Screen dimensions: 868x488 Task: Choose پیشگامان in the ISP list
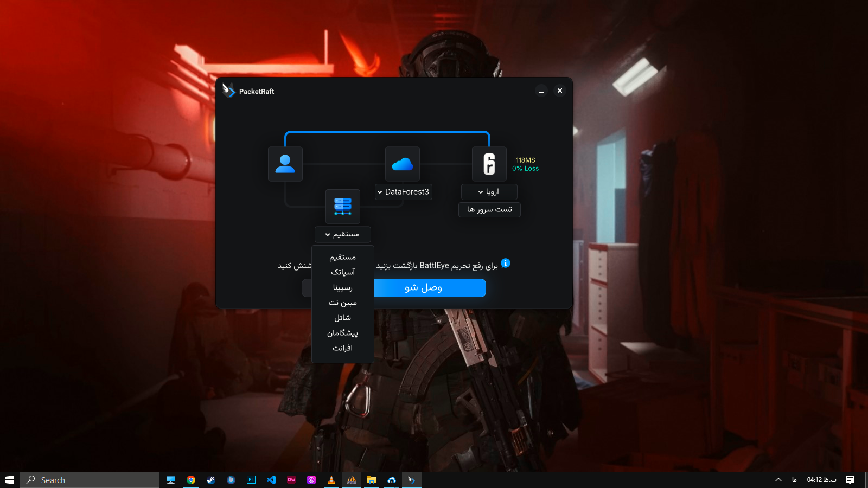(343, 333)
